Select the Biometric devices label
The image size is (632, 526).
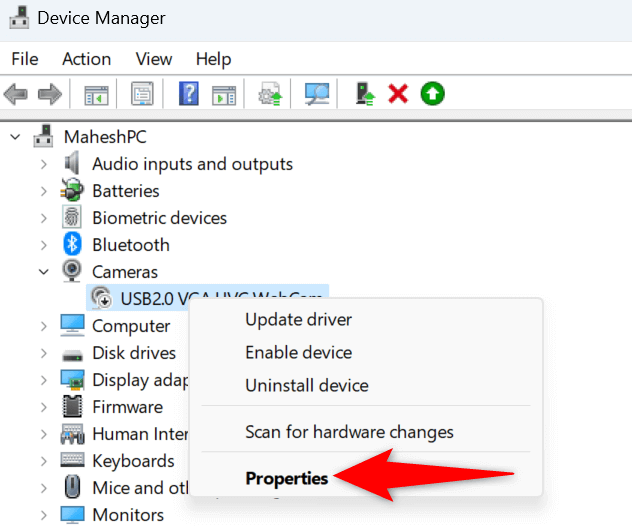[159, 218]
